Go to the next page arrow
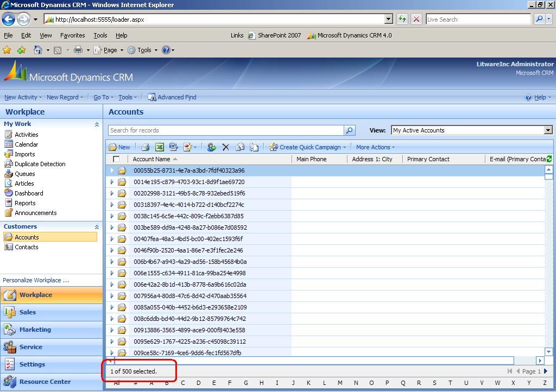The width and height of the screenshot is (556, 392). click(x=546, y=371)
